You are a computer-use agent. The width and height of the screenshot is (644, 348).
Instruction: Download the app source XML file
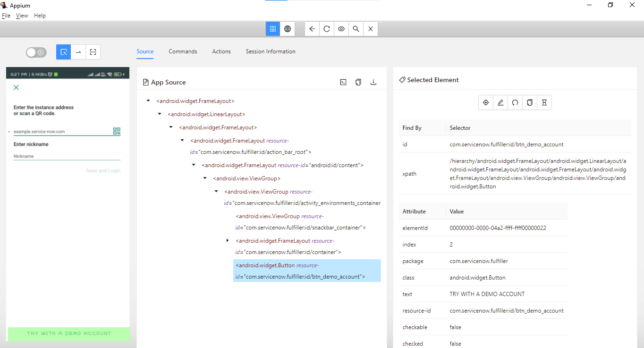coord(373,82)
